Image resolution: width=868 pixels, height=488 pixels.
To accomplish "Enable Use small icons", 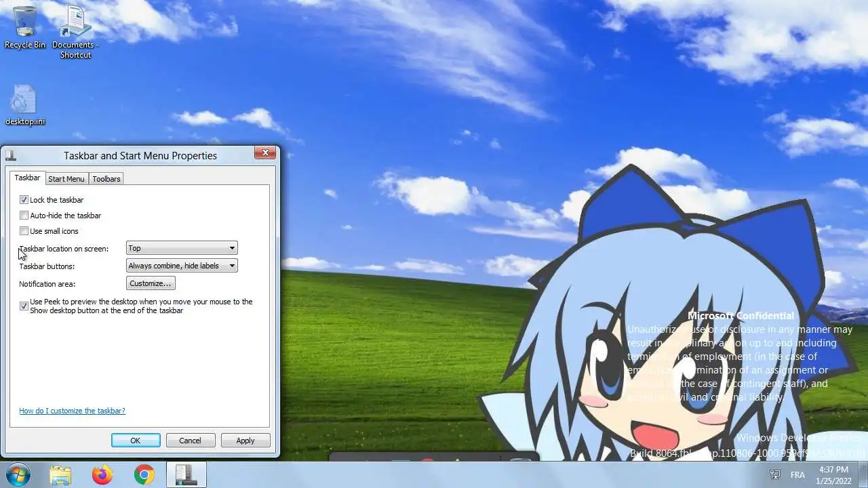I will pyautogui.click(x=24, y=231).
